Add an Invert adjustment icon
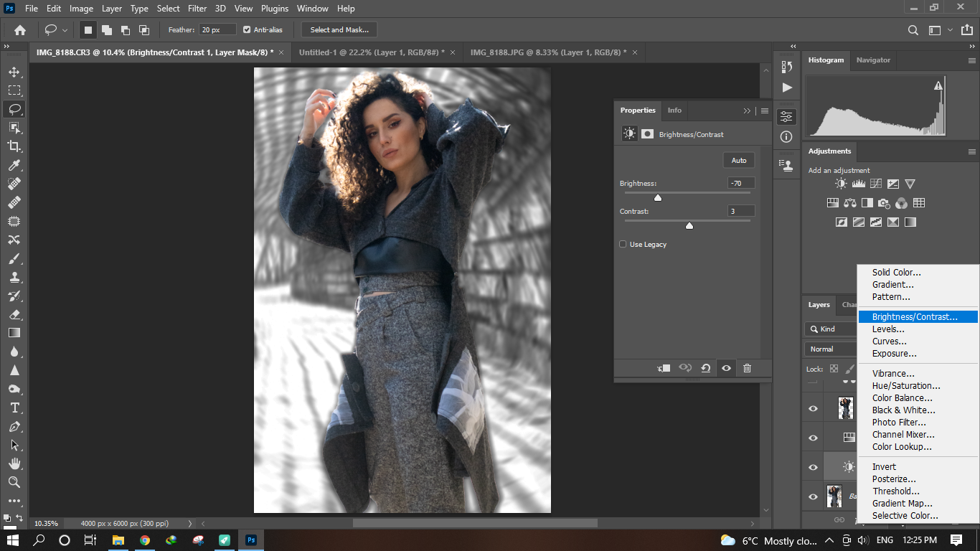Image resolution: width=980 pixels, height=551 pixels. tap(842, 222)
